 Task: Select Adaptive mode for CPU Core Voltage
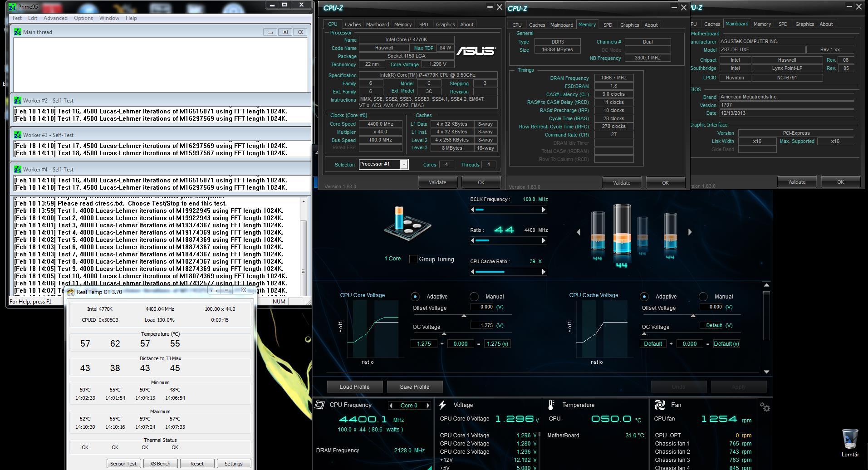415,296
